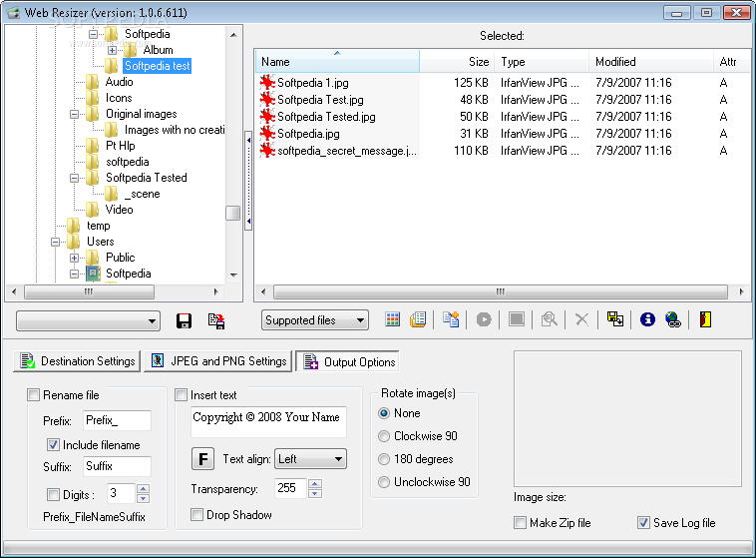Click the file list horizontal scrollbar thumb

(x=500, y=291)
